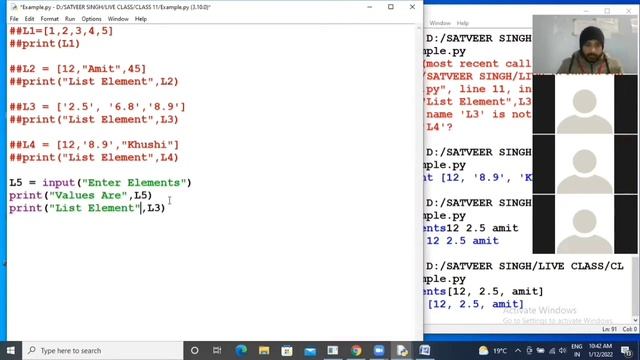Open clock showing 10:42 AM

[600, 351]
